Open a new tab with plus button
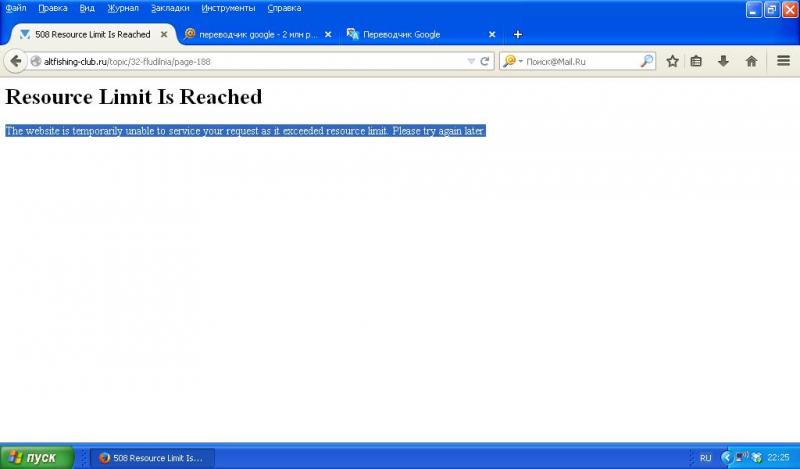800x469 pixels. pos(518,34)
